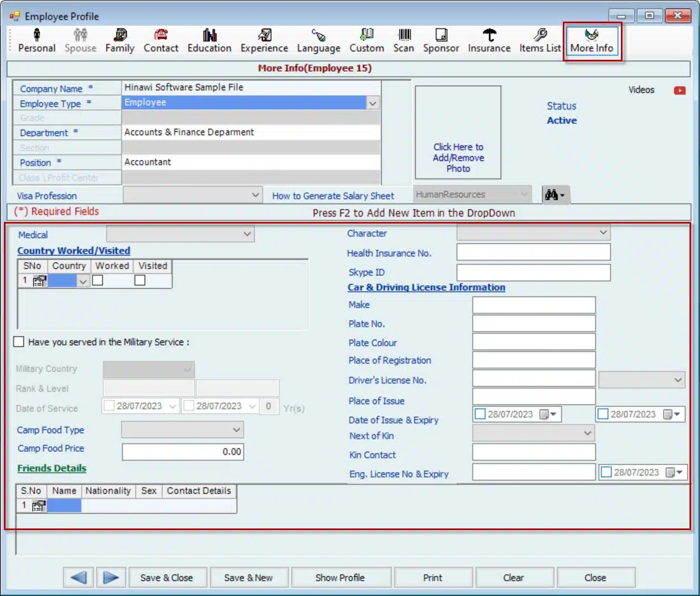
Task: Go to next employee with right arrow
Action: coord(111,577)
